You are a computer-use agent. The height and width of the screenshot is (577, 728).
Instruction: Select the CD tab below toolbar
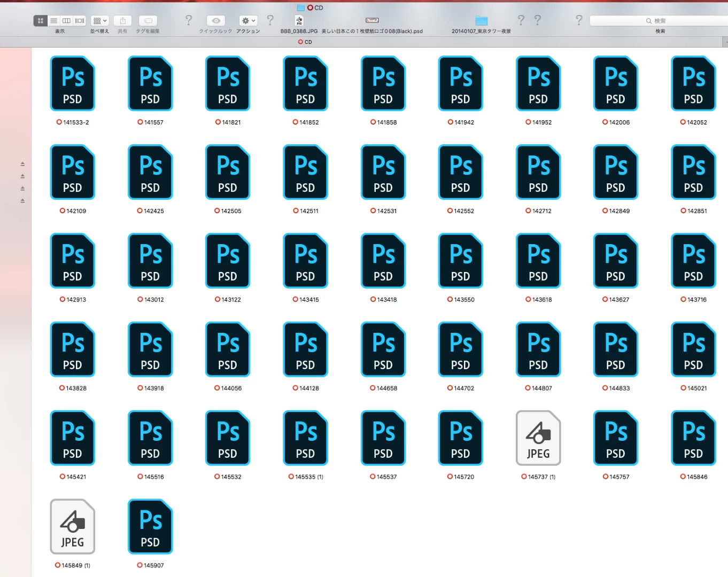305,42
